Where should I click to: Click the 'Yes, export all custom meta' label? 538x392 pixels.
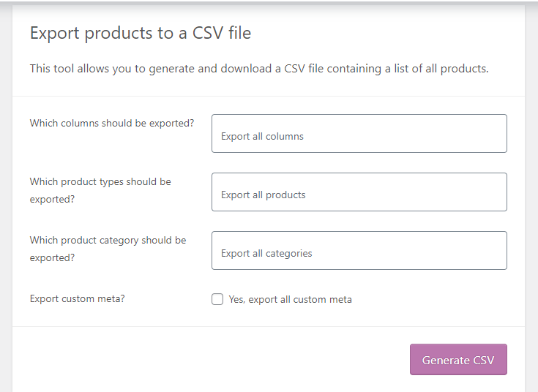[x=290, y=299]
